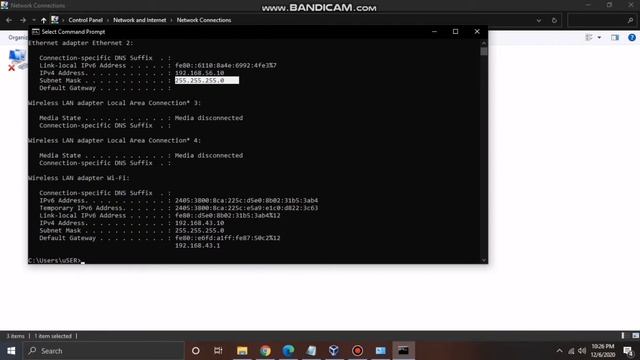Click the search magnifier icon in Explorer
Image resolution: width=640 pixels, height=360 pixels.
pos(630,20)
